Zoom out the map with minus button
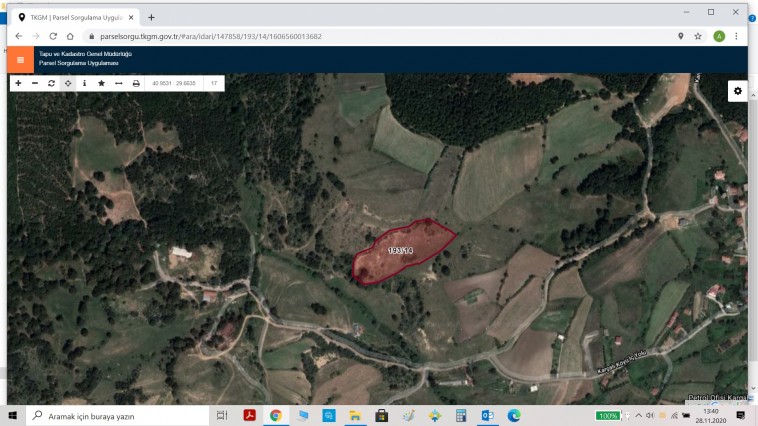Screen dimensions: 758x426 pos(35,83)
